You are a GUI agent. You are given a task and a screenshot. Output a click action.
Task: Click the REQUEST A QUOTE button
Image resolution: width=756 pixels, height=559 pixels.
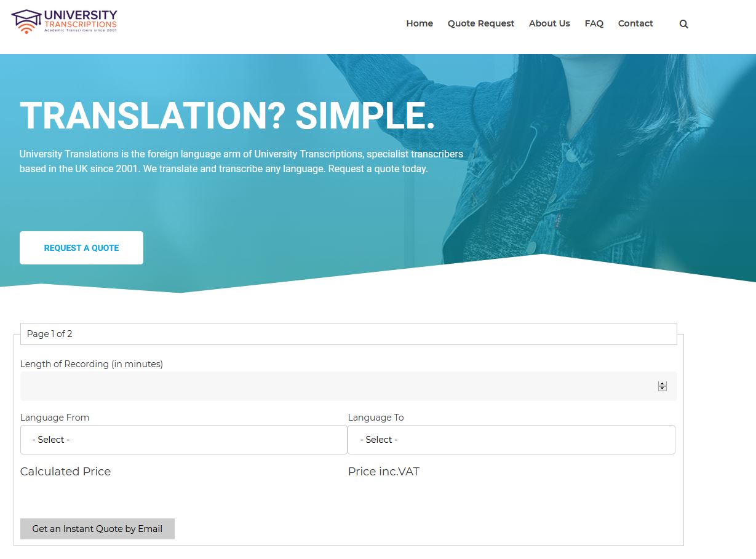coord(81,247)
